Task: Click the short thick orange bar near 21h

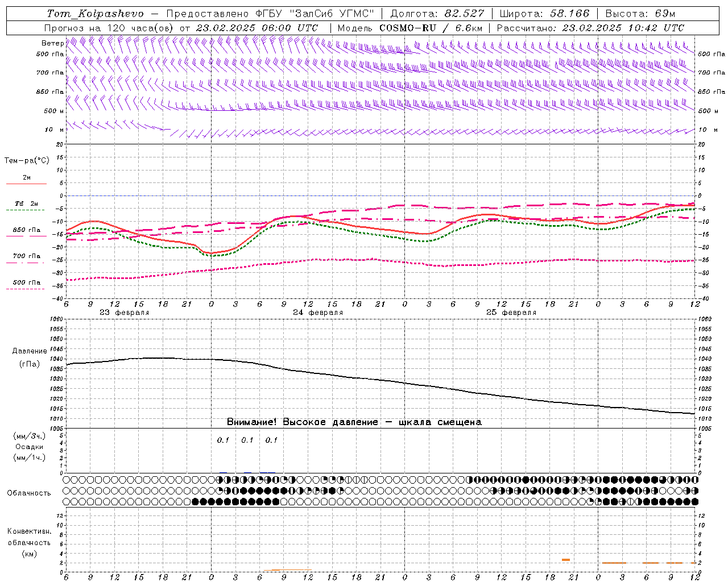Action: 565,560
